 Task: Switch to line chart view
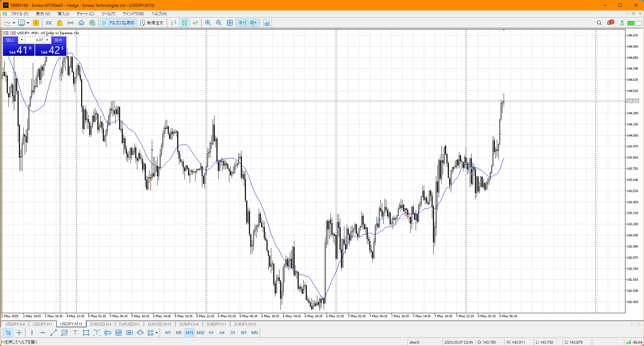(195, 23)
